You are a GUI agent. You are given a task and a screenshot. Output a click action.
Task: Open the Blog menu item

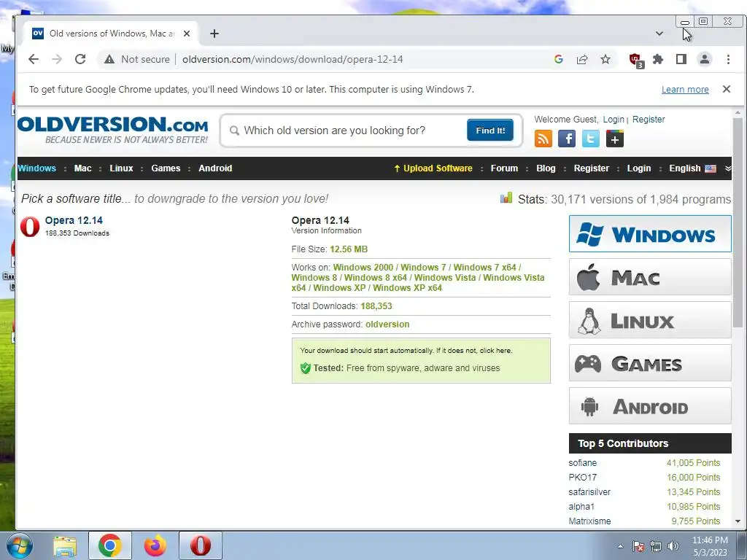pyautogui.click(x=546, y=168)
